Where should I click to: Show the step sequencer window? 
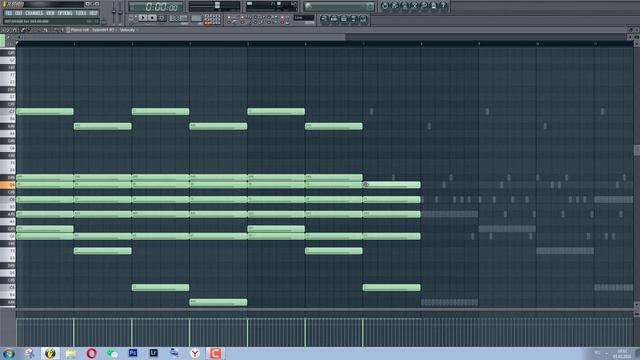tap(334, 19)
